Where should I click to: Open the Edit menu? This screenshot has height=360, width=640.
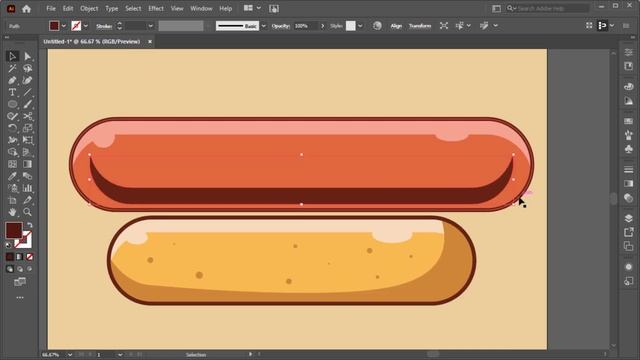[x=68, y=9]
